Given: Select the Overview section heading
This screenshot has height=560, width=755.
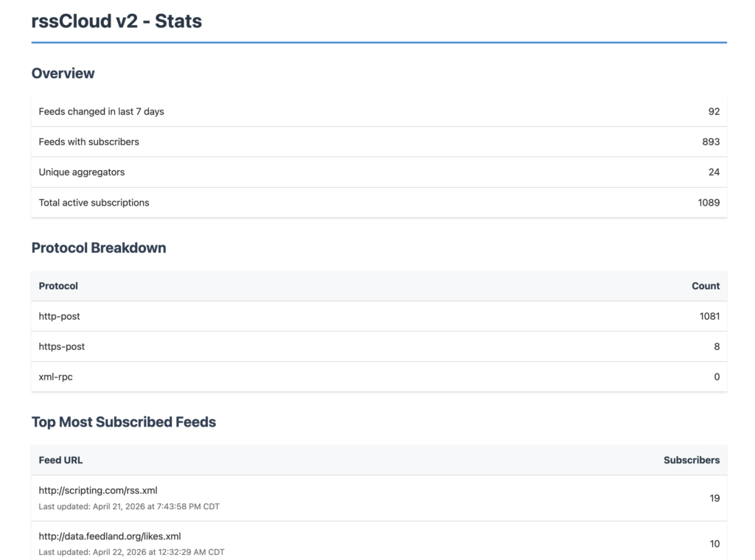Looking at the screenshot, I should coord(63,73).
